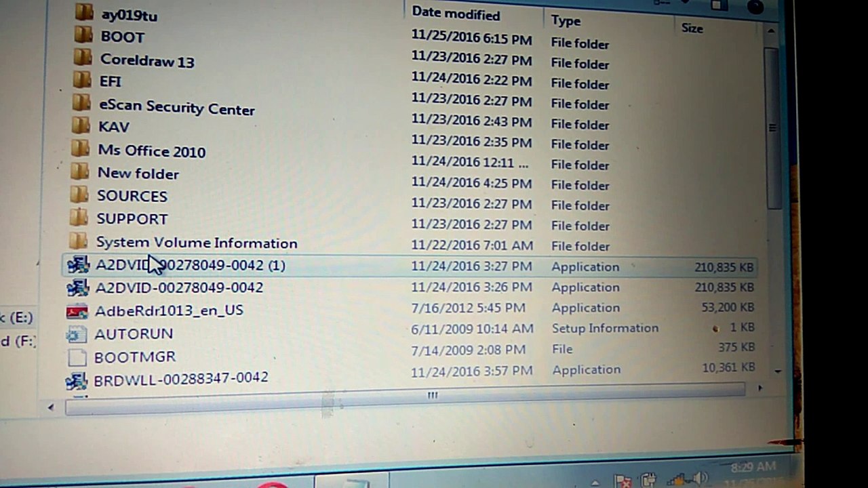Select the New folder icon
868x488 pixels.
point(80,171)
